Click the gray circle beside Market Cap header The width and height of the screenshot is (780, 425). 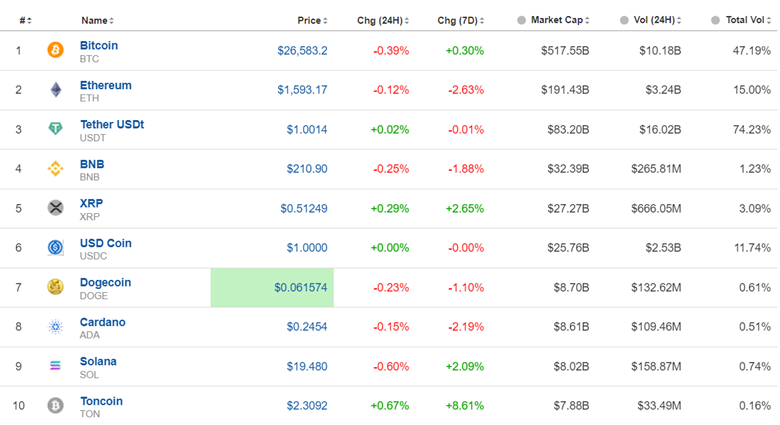(521, 20)
